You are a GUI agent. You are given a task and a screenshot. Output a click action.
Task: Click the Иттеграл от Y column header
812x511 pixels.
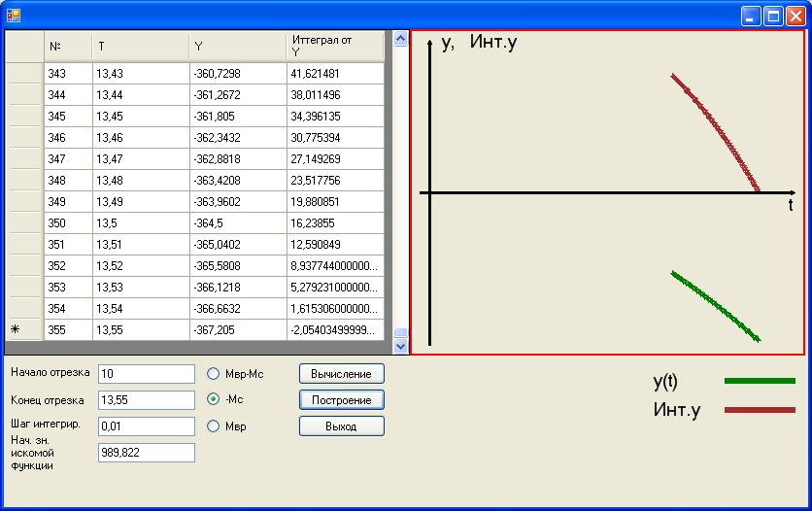click(335, 47)
